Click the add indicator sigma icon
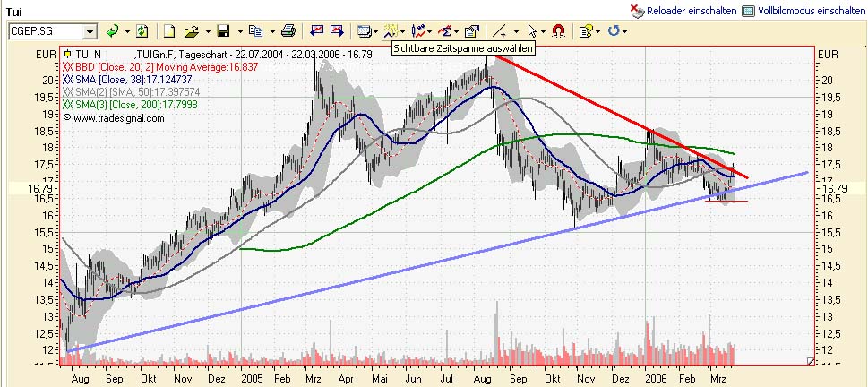Screen dimensions: 868x387 [x=444, y=31]
